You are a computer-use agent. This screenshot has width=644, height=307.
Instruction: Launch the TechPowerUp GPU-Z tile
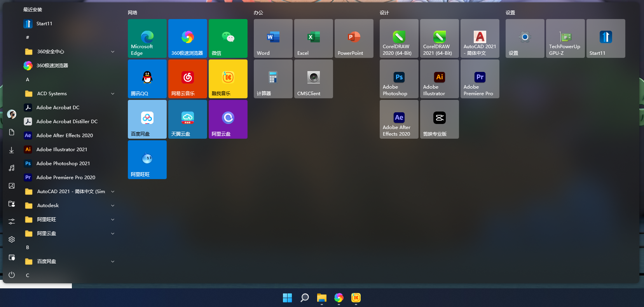click(565, 38)
